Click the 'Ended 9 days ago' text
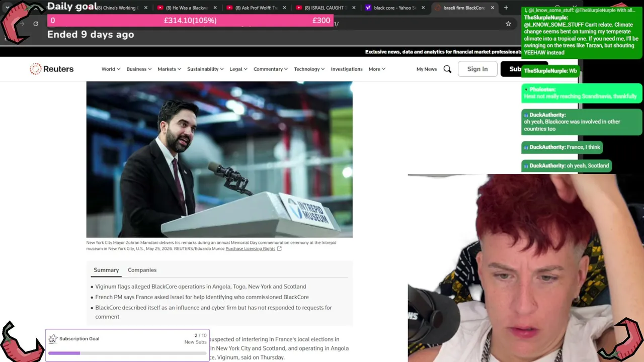The width and height of the screenshot is (644, 362). tap(91, 35)
